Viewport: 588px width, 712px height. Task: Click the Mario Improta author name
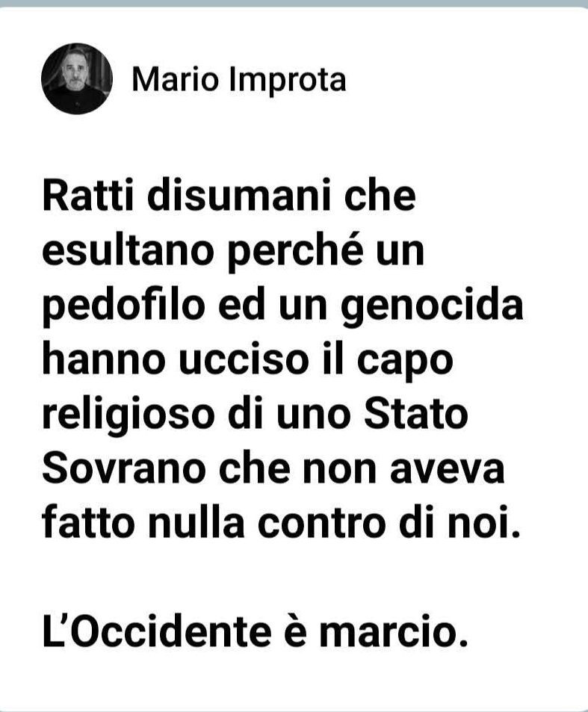click(x=239, y=81)
